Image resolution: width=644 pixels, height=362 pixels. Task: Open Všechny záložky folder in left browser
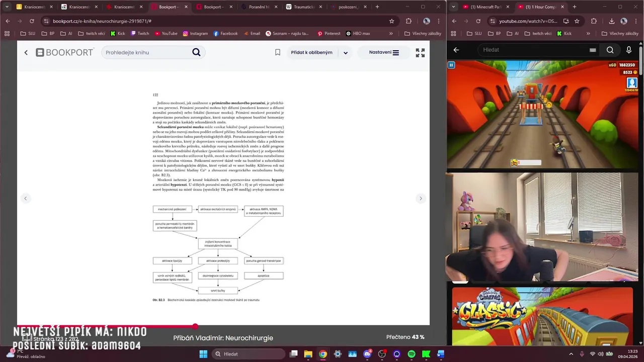[x=423, y=34]
